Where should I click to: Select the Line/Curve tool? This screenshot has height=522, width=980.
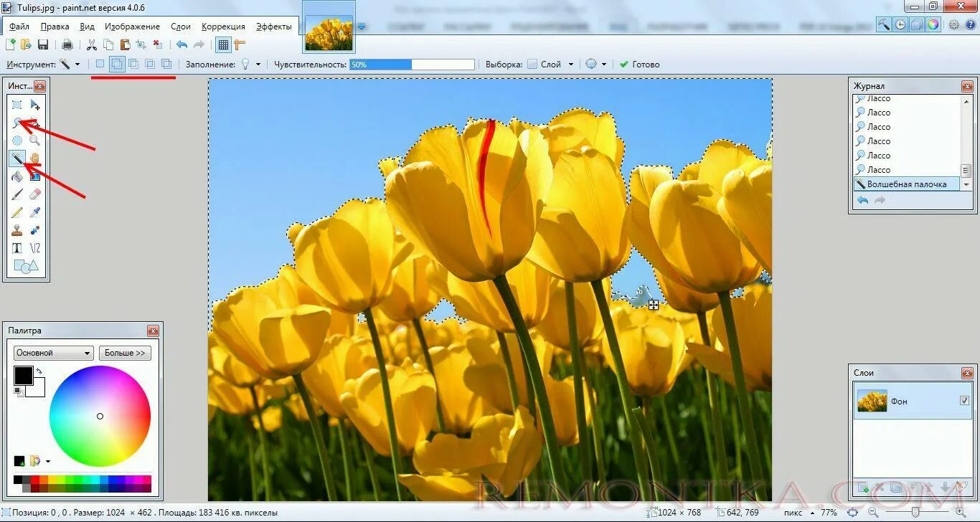pos(35,248)
